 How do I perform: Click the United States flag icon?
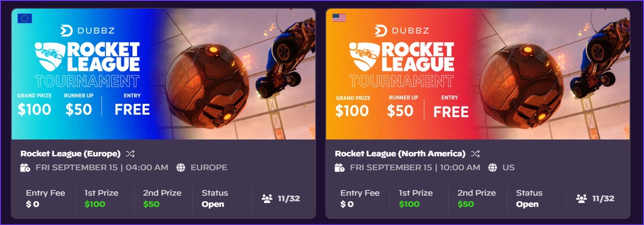339,18
